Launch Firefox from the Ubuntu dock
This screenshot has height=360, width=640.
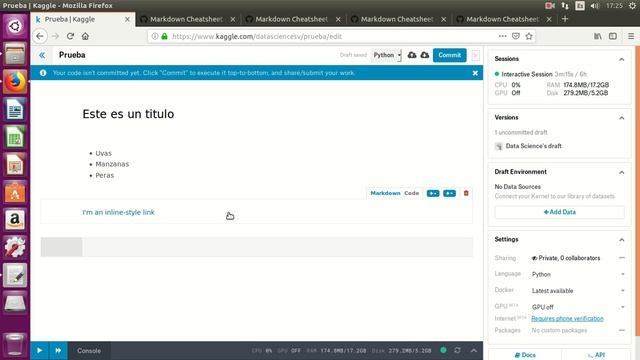tap(15, 82)
